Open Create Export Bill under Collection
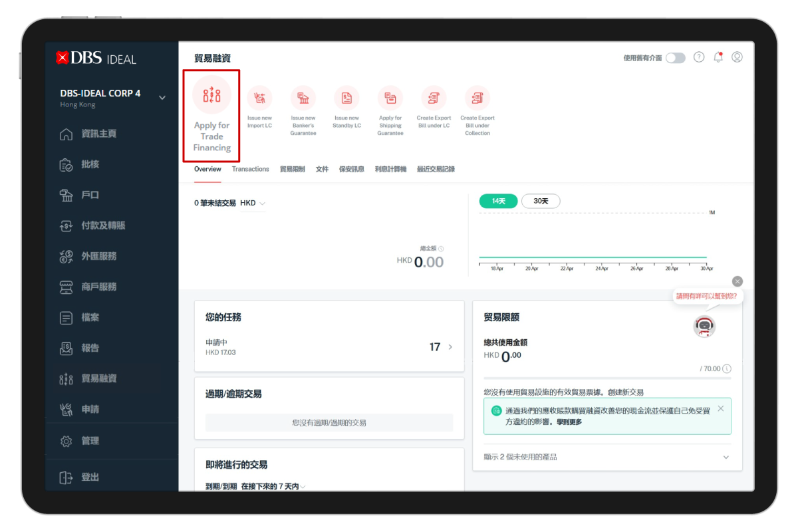Image resolution: width=798 pixels, height=532 pixels. coord(477,98)
